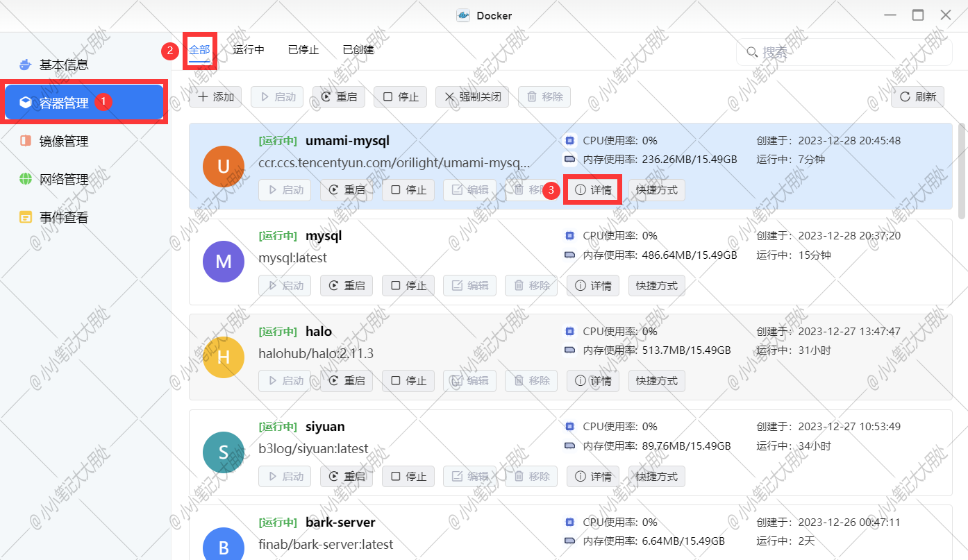968x560 pixels.
Task: Click the green globe 网络管理 icon
Action: coord(26,179)
